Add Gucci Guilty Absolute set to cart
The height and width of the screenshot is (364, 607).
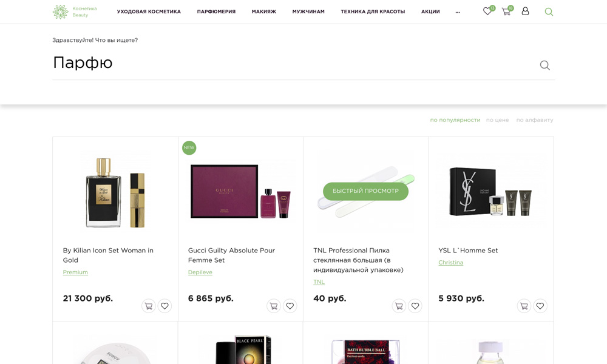[273, 306]
